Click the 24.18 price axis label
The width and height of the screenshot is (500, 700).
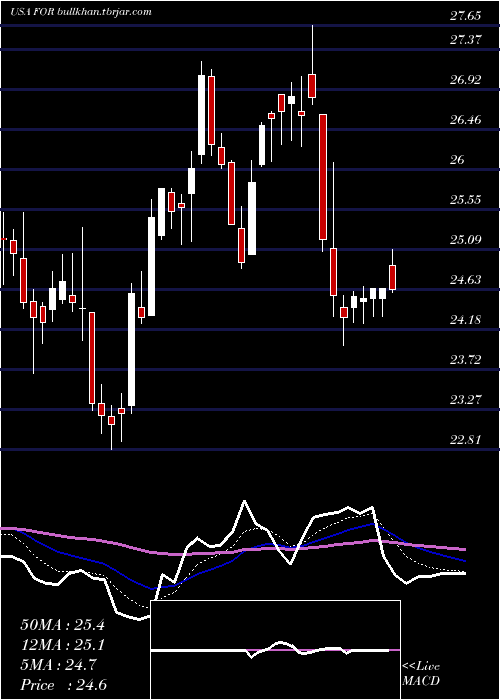point(466,320)
